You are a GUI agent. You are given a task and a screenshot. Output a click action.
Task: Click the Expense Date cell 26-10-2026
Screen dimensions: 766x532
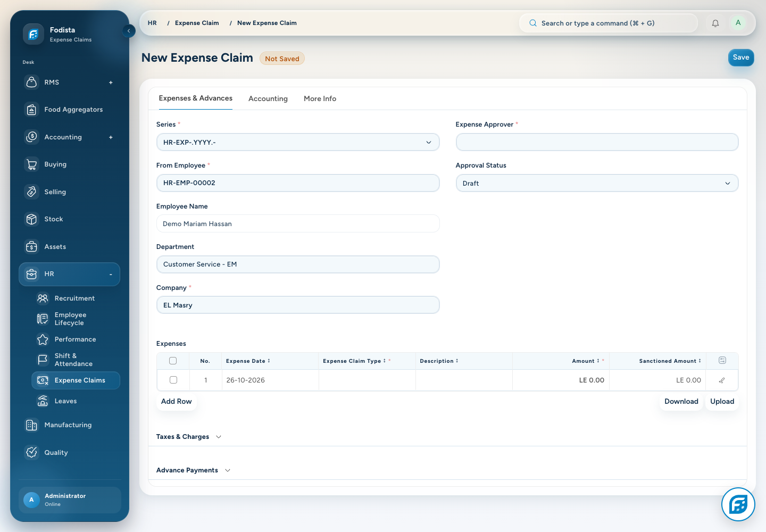pos(270,380)
